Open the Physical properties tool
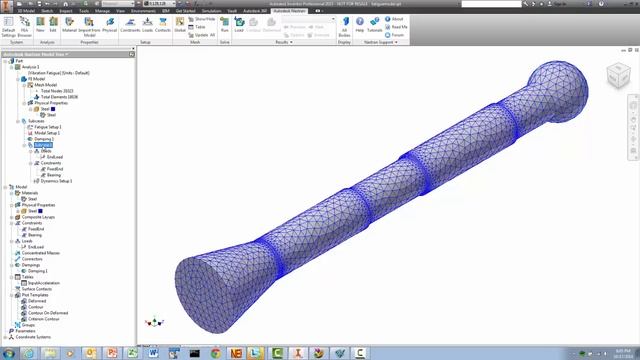Screen dimensions: 640x360 [x=109, y=25]
